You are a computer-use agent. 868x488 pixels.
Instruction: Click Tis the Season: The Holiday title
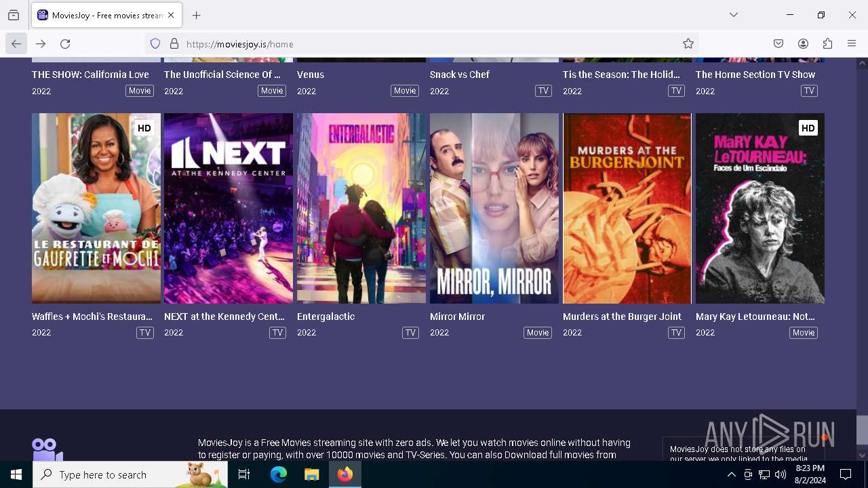(x=621, y=75)
